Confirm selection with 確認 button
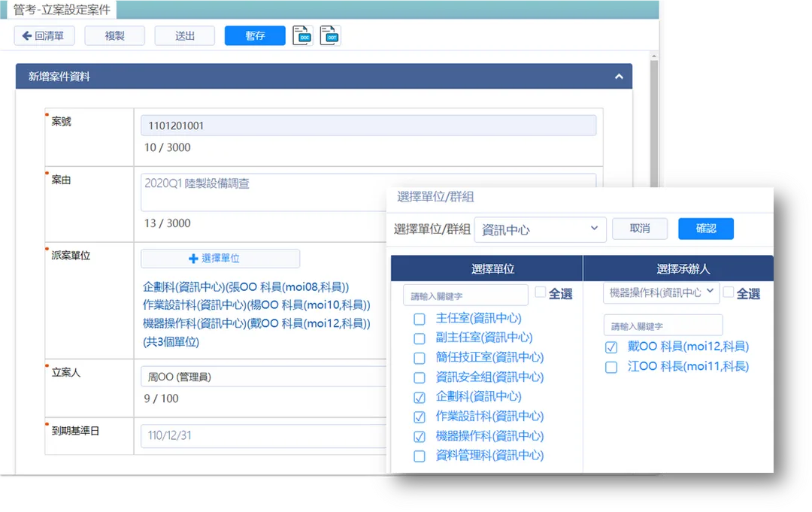The image size is (812, 512). [x=706, y=229]
